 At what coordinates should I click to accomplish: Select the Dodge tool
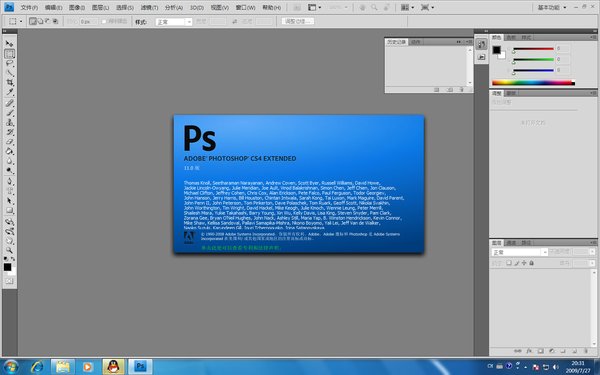(10, 171)
